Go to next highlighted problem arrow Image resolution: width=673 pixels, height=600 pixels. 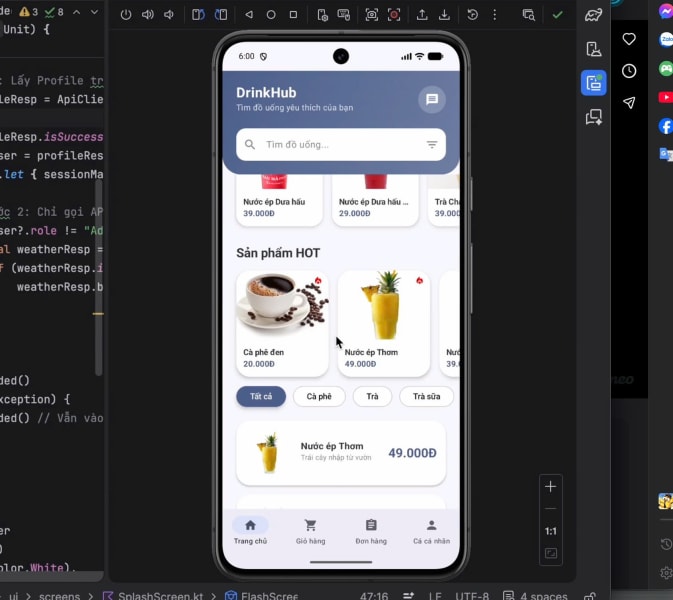94,12
